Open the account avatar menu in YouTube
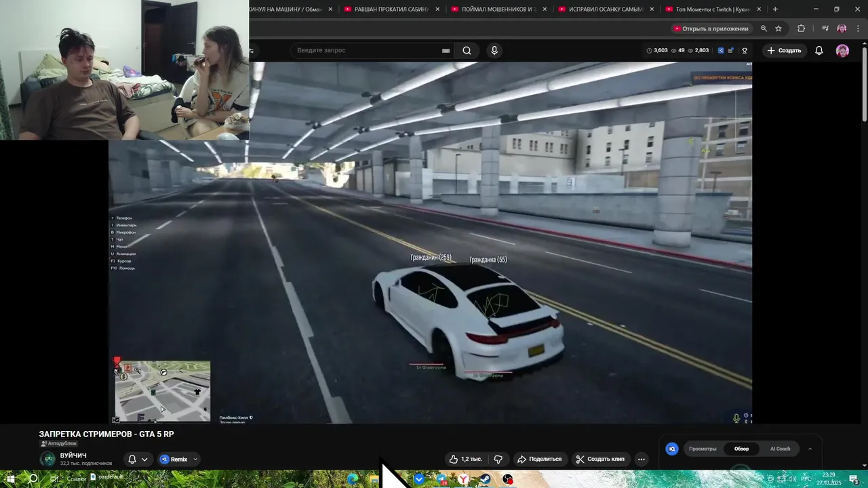The width and height of the screenshot is (868, 488). 842,51
